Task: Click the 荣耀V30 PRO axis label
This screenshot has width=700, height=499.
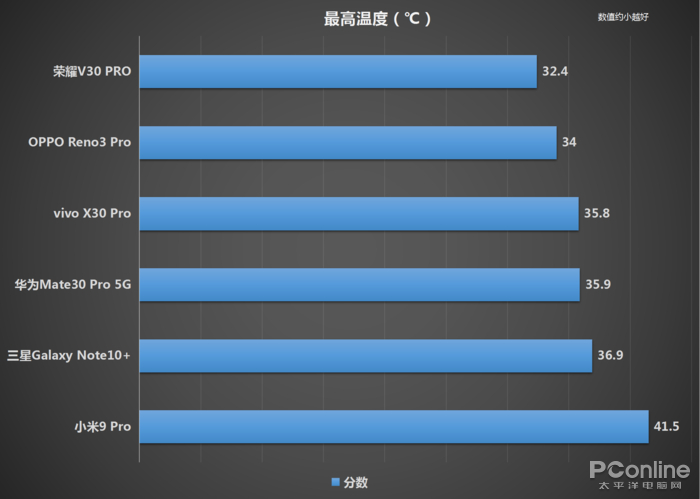Action: (93, 72)
